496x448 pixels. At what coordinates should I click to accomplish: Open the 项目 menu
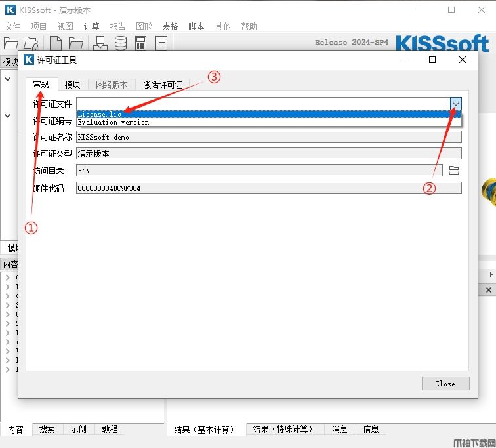tap(39, 26)
